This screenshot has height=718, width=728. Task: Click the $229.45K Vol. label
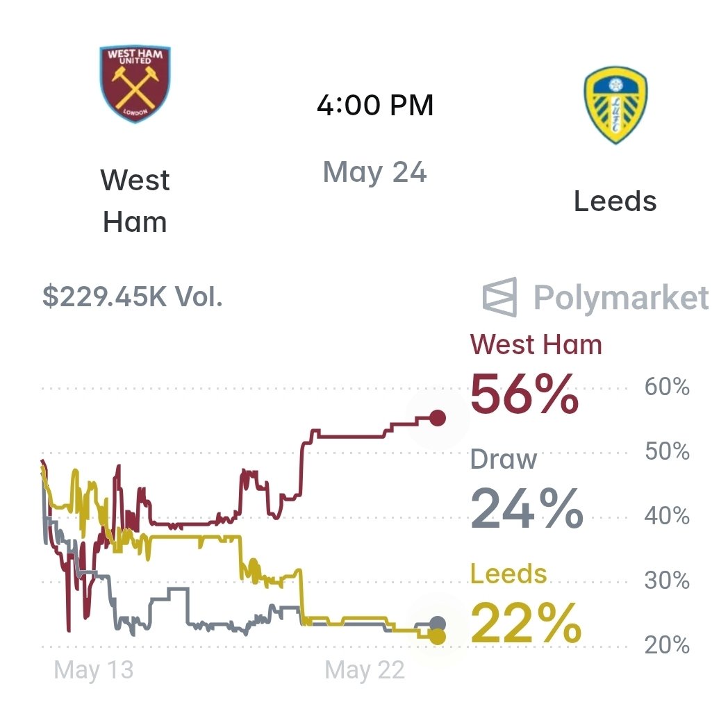point(133,297)
